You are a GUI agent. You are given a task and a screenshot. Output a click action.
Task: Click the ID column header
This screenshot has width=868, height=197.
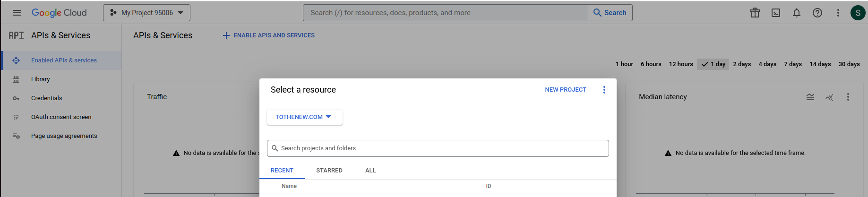coord(489,186)
